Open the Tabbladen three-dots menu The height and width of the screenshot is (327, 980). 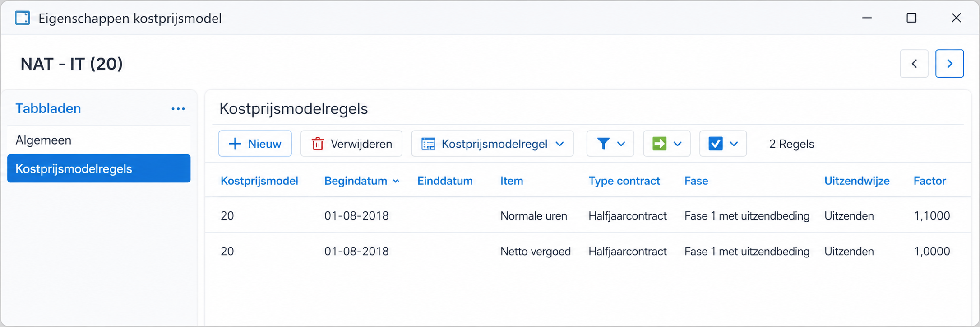tap(178, 109)
